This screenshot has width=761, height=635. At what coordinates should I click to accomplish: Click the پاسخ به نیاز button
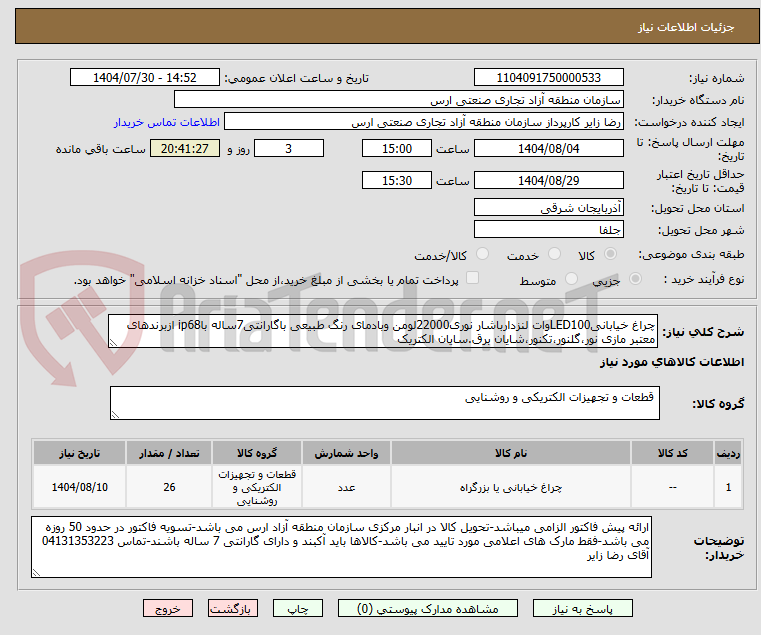click(x=582, y=608)
